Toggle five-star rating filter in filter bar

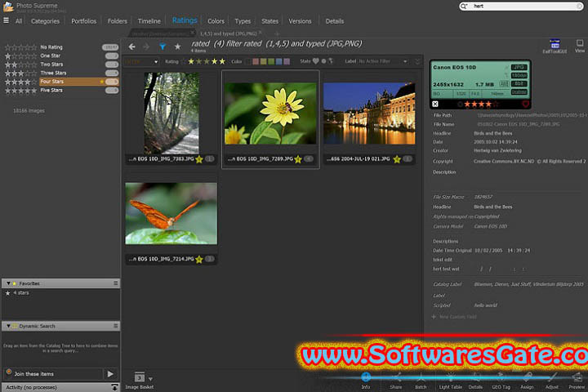click(222, 61)
